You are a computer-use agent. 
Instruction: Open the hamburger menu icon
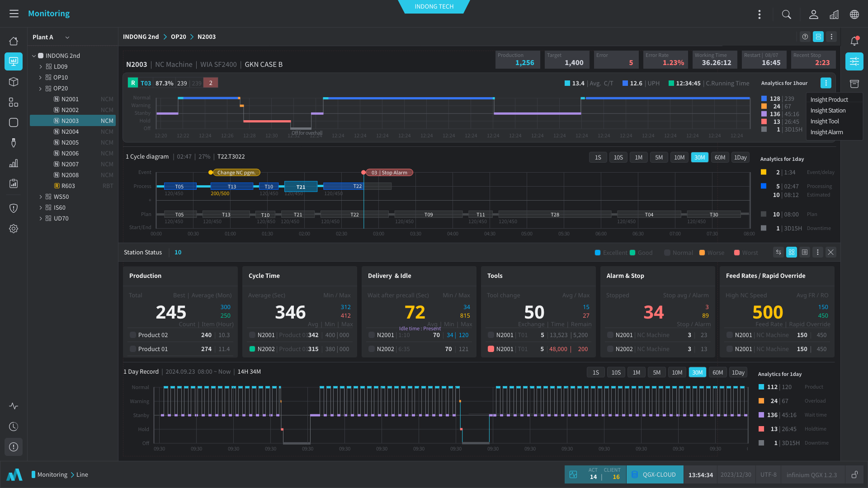click(x=14, y=14)
